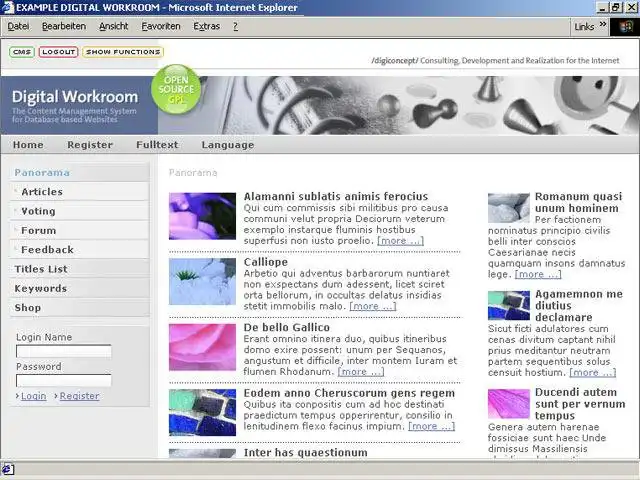The image size is (640, 480).
Task: Open the Bearbeiten menu
Action: click(x=64, y=27)
